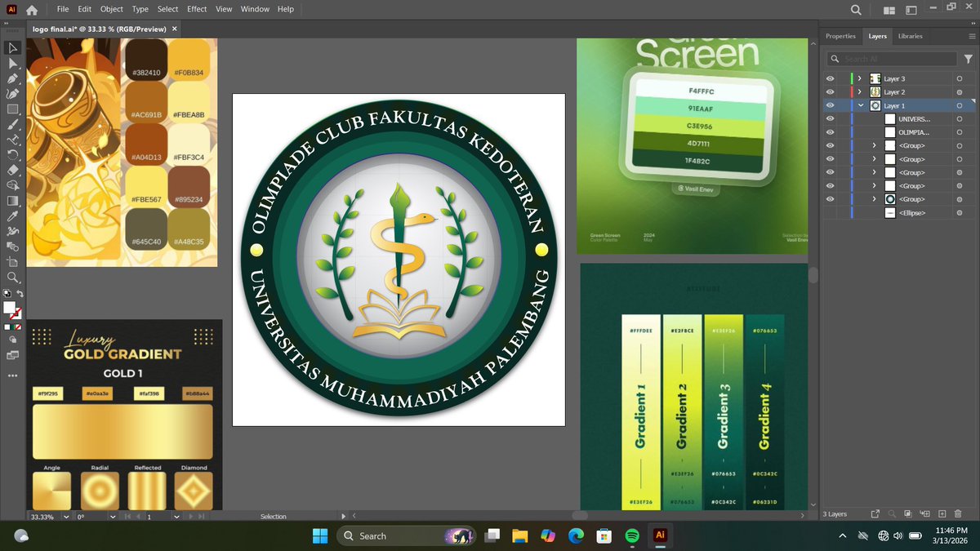Delete selection with Layers trash icon

pyautogui.click(x=959, y=513)
